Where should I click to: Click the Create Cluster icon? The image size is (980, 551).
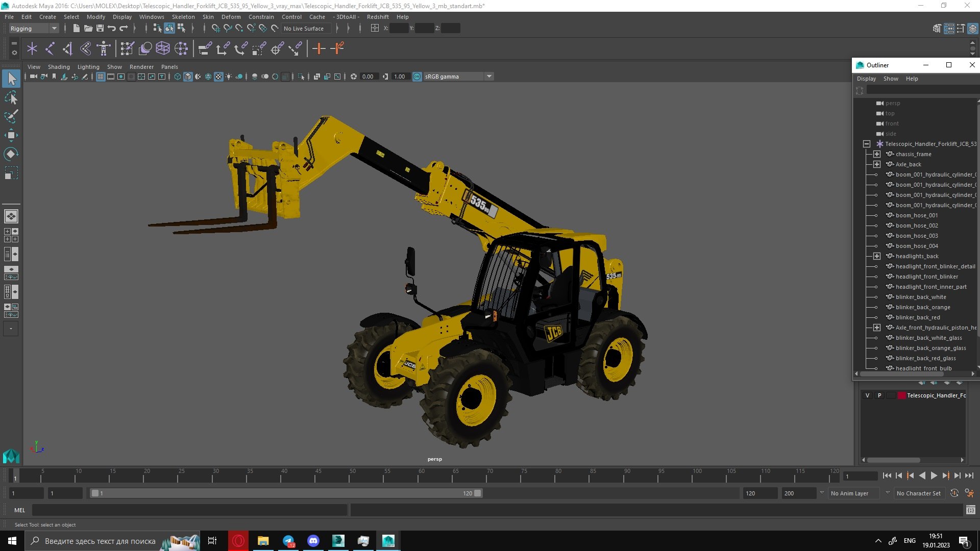pyautogui.click(x=181, y=49)
